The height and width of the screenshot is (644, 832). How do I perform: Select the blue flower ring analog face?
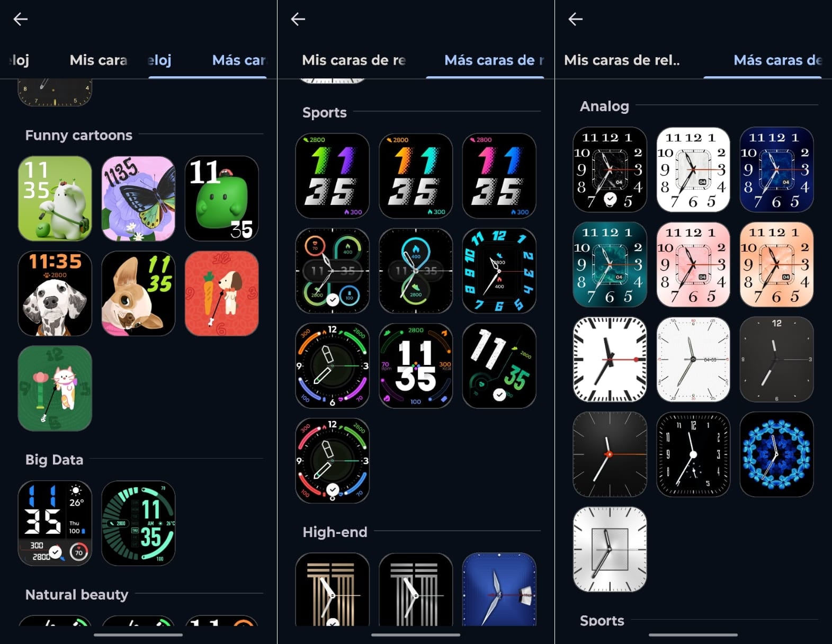coord(776,454)
